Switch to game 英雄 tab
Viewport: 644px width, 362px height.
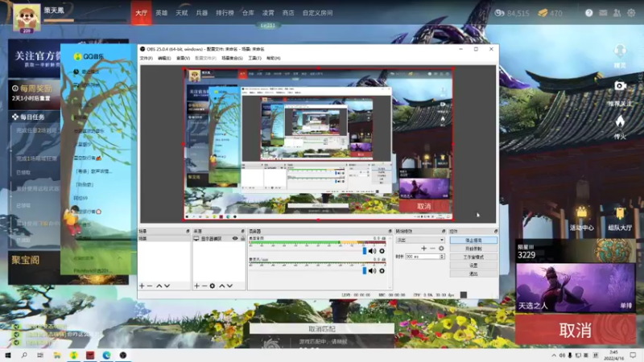162,13
